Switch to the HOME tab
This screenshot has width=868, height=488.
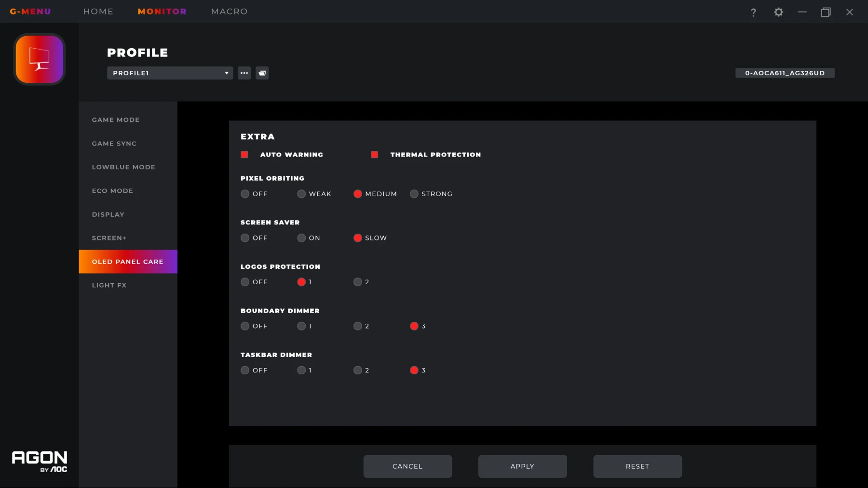98,11
